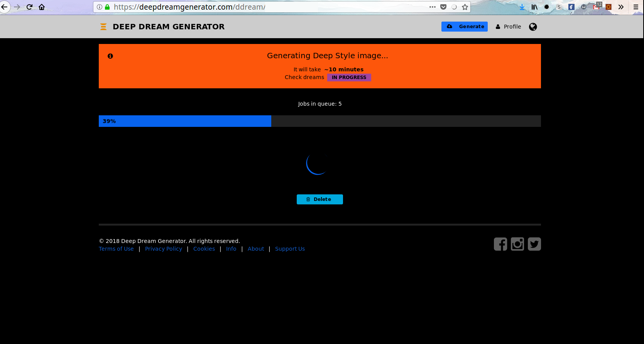
Task: Click the black circle extension icon
Action: pyautogui.click(x=546, y=7)
